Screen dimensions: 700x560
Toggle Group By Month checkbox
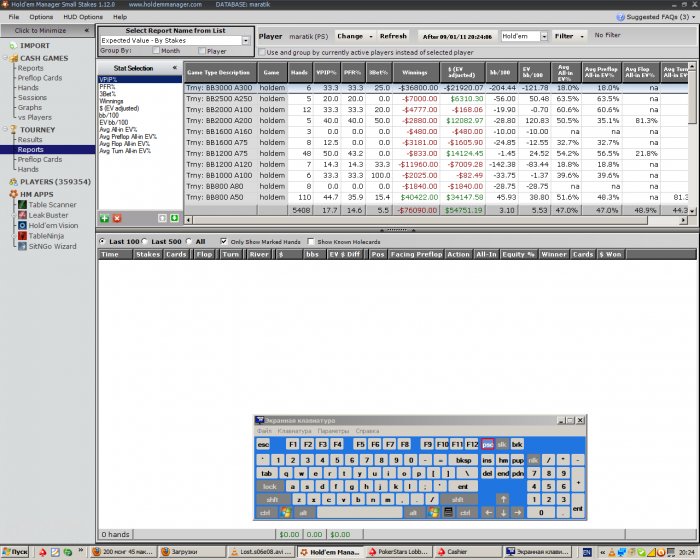(156, 51)
